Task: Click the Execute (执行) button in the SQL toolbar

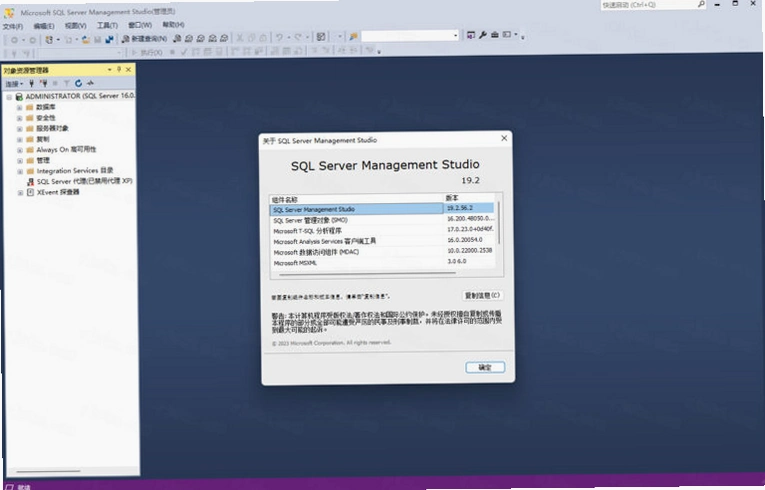Action: click(147, 52)
